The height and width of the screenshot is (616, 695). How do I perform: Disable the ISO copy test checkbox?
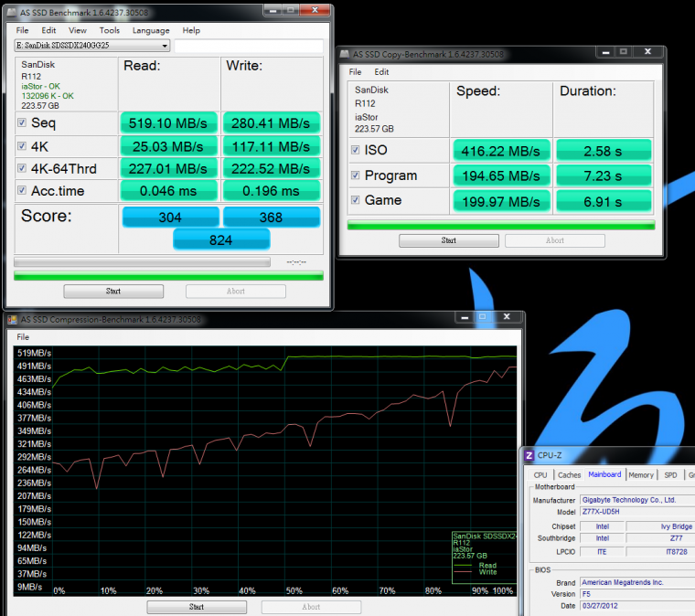click(356, 150)
